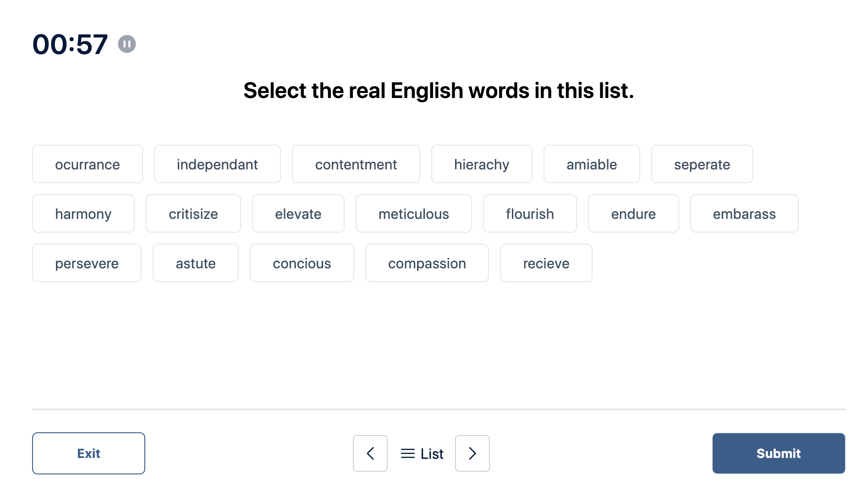
Task: Select the word 'amiable'
Action: 592,164
